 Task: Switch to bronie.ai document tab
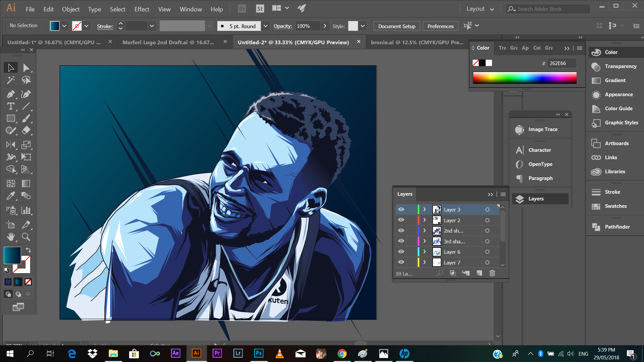point(417,42)
